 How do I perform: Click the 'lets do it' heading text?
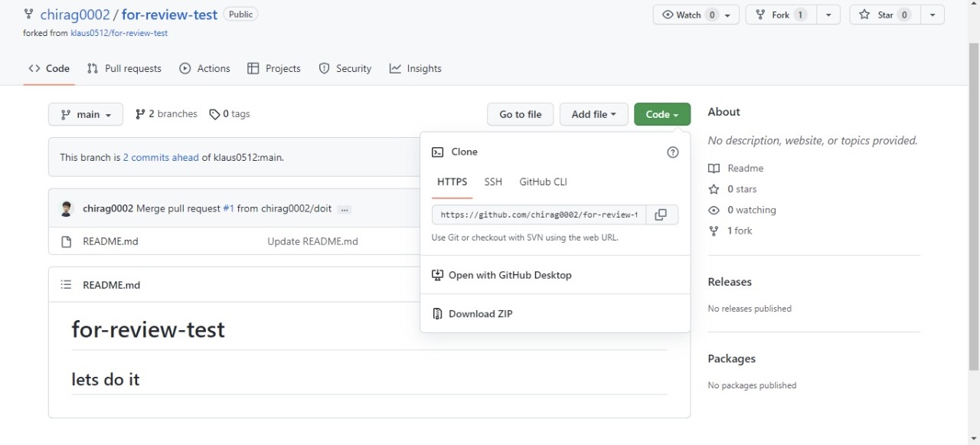pos(106,379)
